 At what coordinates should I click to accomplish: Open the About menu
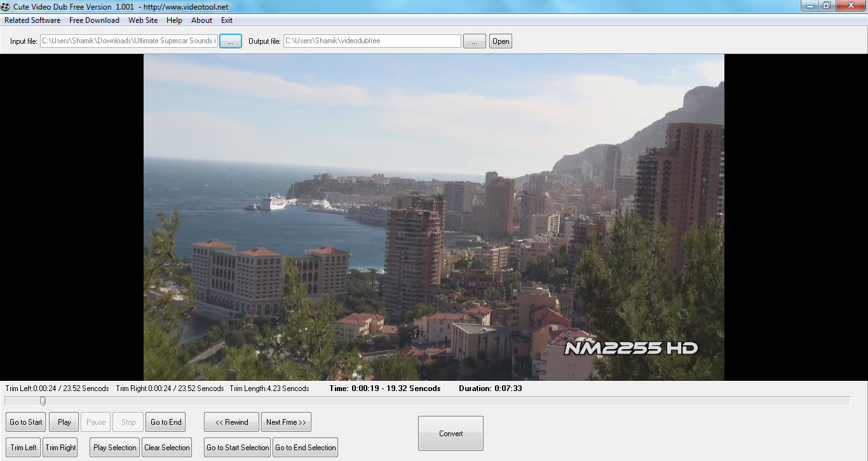(201, 20)
